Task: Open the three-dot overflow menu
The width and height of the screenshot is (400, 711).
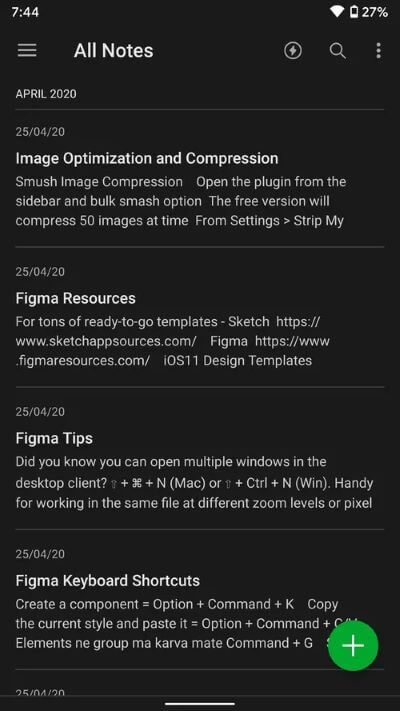Action: point(378,51)
